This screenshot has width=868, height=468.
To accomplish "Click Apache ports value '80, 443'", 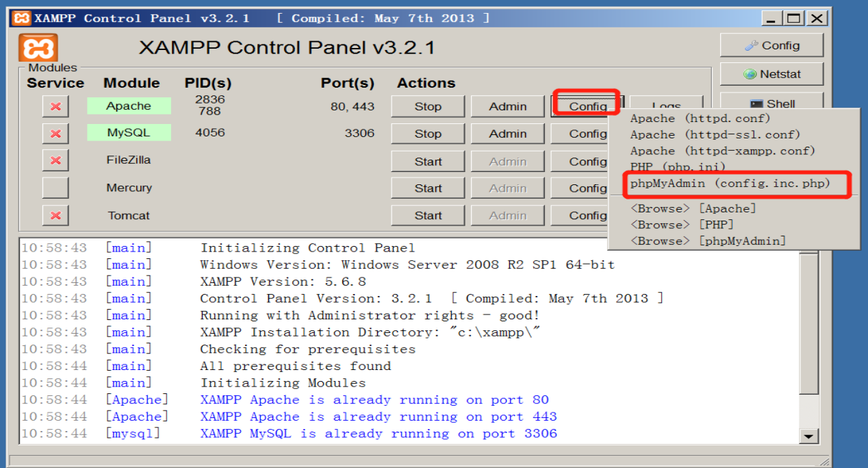I will pos(351,106).
